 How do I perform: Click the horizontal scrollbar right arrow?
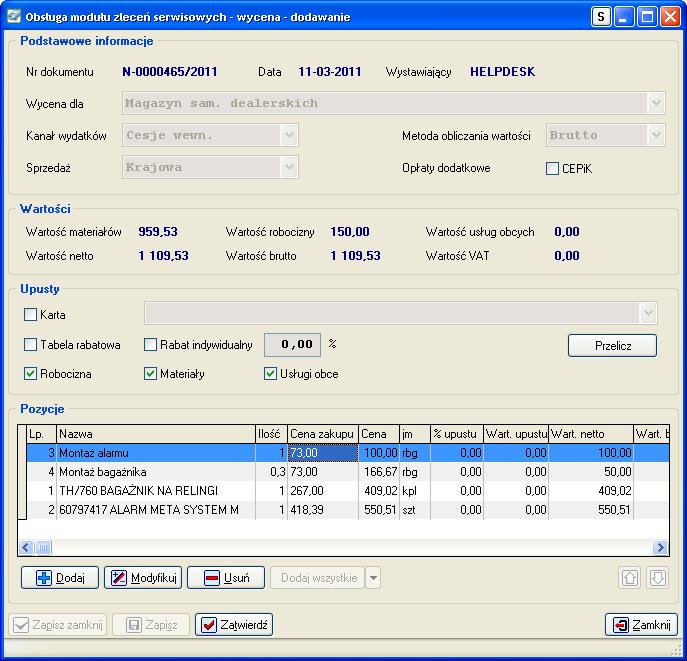tap(660, 547)
